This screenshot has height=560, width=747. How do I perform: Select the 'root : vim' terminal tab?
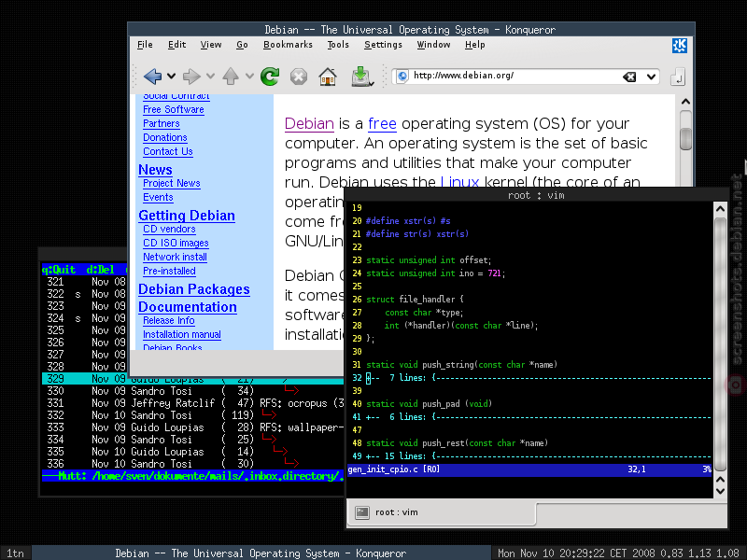coord(442,512)
